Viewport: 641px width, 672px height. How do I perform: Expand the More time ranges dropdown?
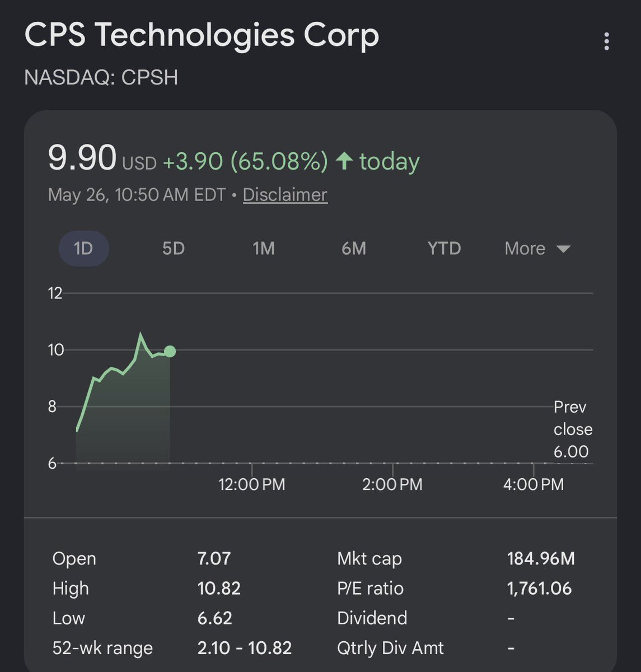pos(537,248)
